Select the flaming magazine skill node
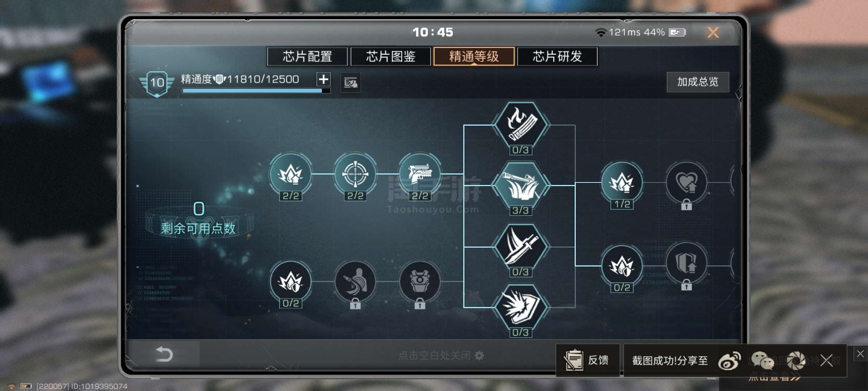The height and width of the screenshot is (391, 868). pyautogui.click(x=520, y=125)
